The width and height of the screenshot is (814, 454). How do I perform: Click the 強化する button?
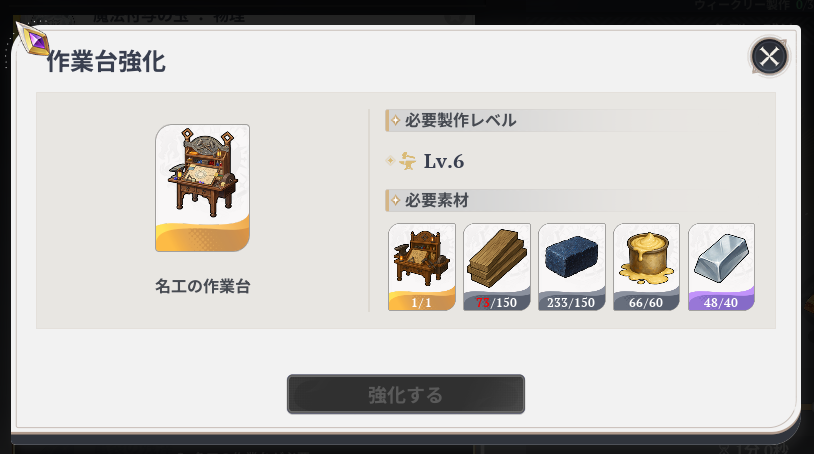click(x=405, y=394)
